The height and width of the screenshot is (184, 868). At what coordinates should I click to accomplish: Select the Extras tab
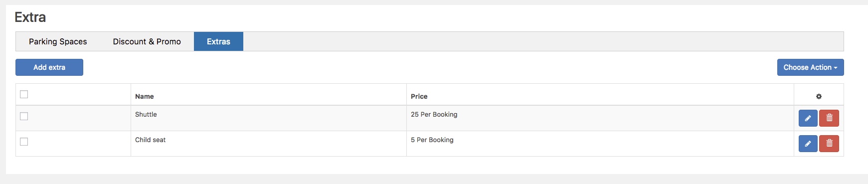[218, 41]
